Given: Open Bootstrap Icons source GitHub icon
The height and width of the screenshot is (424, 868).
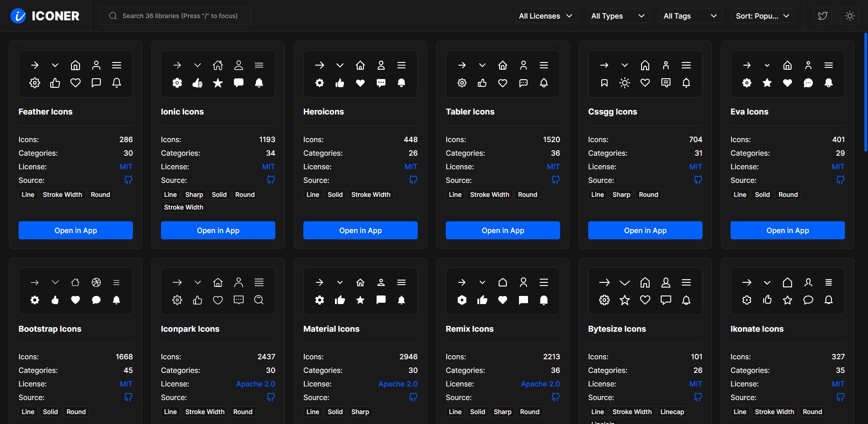Looking at the screenshot, I should pyautogui.click(x=128, y=397).
